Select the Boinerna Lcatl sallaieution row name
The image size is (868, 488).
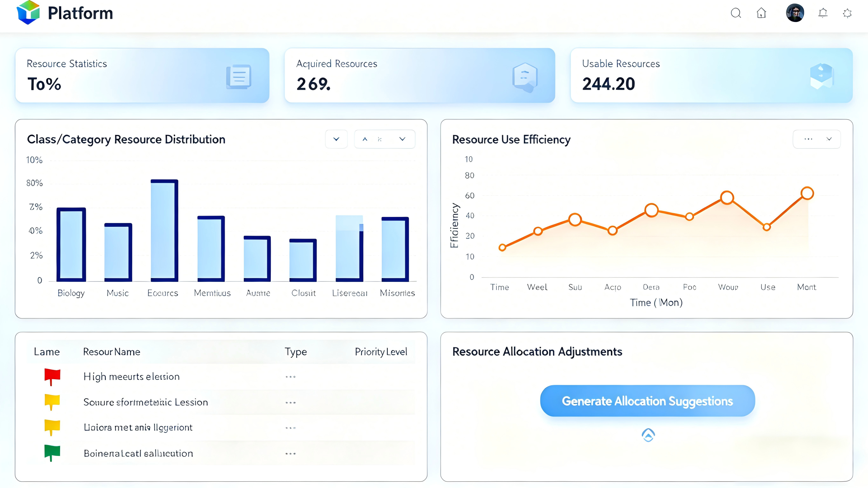click(138, 453)
